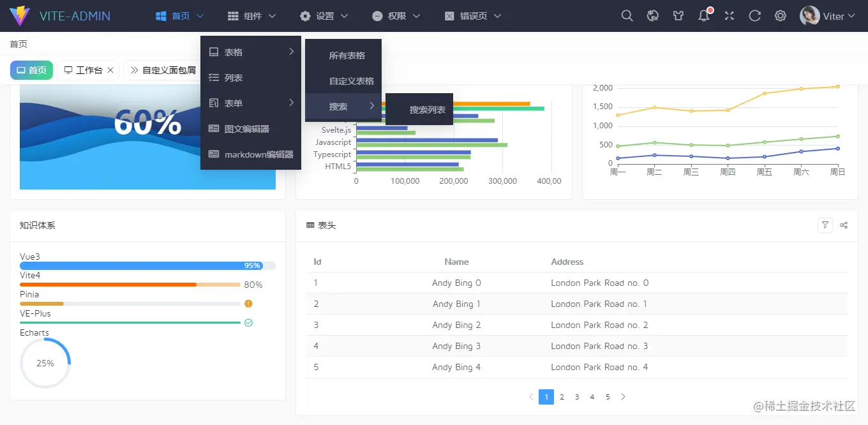The image size is (868, 425).
Task: Click the filter icon in 表头 card
Action: 825,225
